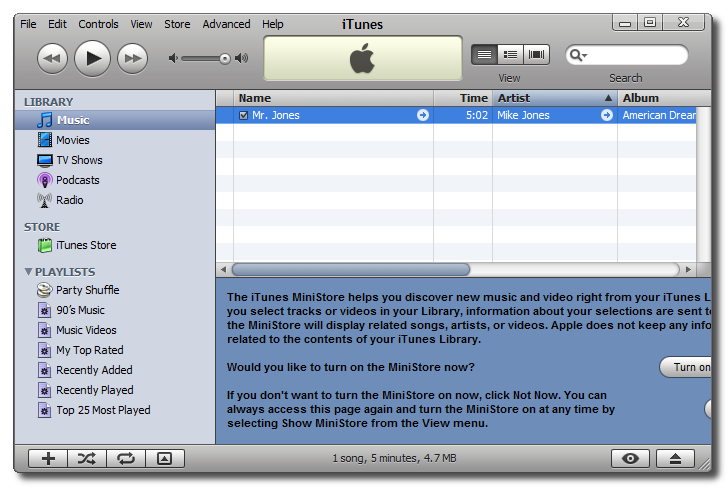727x487 pixels.
Task: Show or hide the artwork viewer
Action: click(165, 458)
